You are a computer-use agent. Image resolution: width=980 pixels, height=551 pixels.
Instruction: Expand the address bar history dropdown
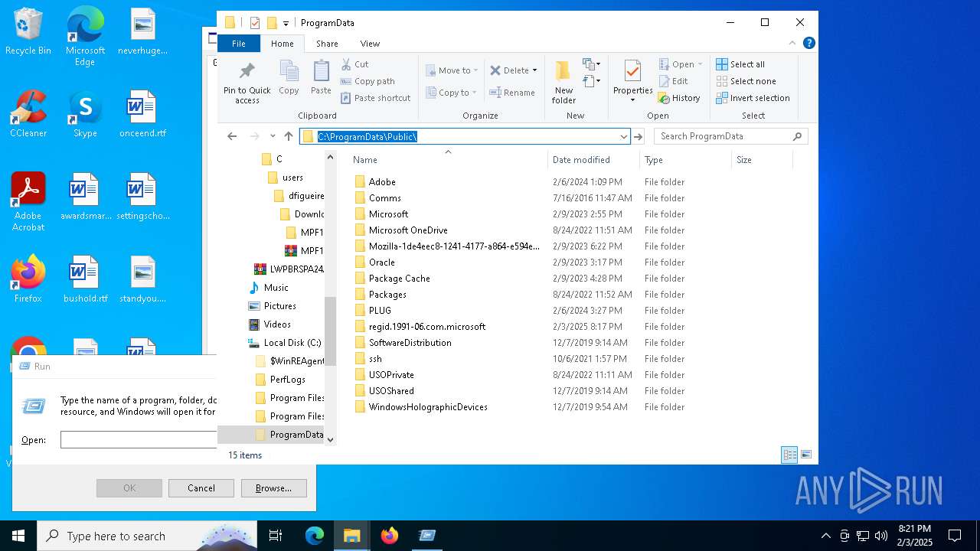623,136
